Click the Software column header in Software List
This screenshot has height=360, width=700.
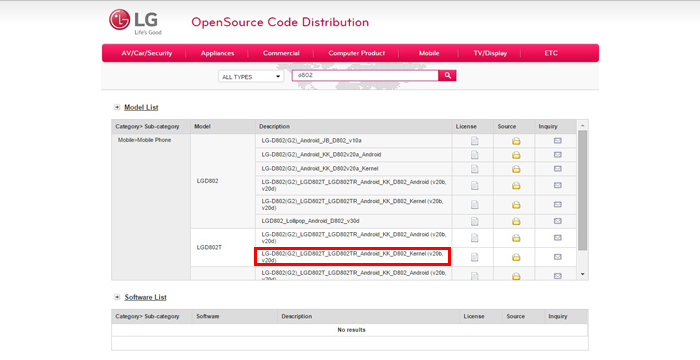point(208,316)
